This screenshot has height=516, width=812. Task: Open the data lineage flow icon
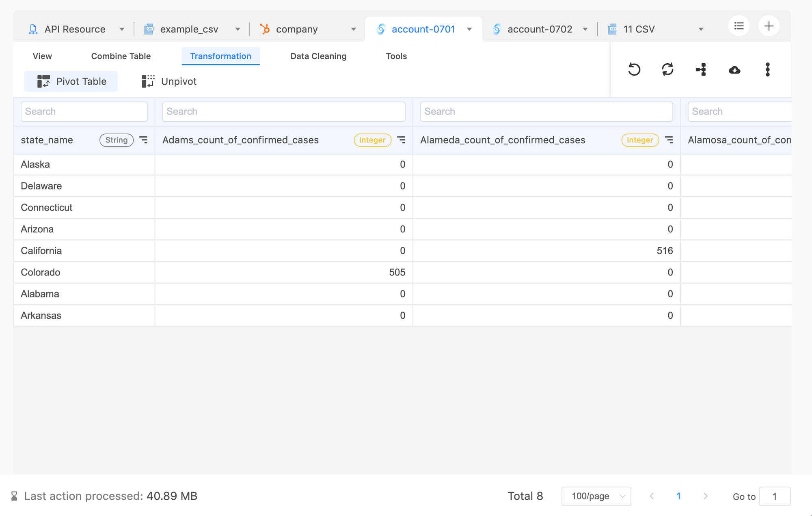pyautogui.click(x=701, y=69)
